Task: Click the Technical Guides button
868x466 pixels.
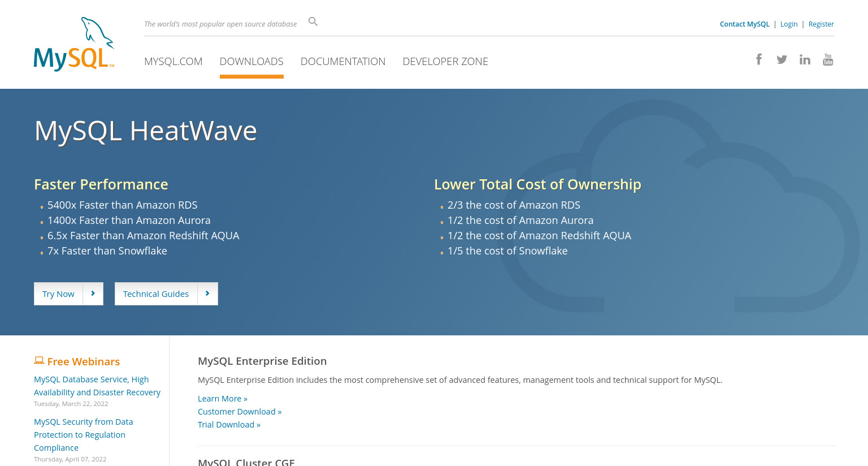Action: 166,294
